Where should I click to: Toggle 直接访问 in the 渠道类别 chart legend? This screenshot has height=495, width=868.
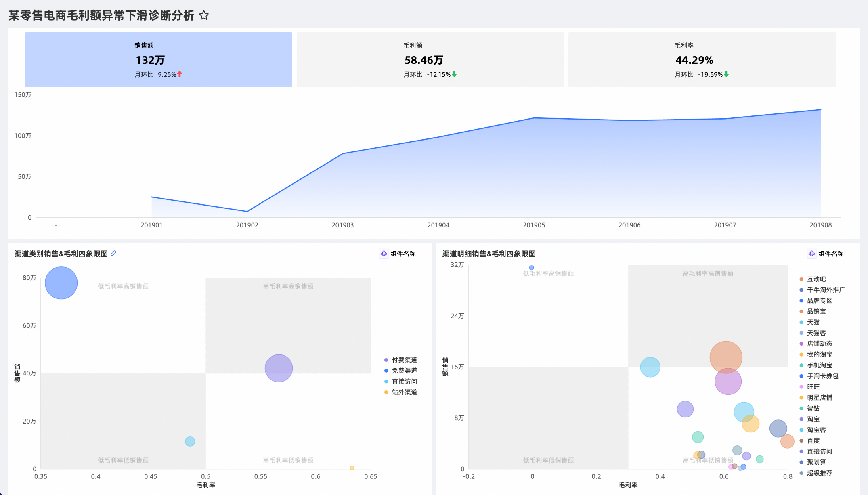click(x=401, y=381)
